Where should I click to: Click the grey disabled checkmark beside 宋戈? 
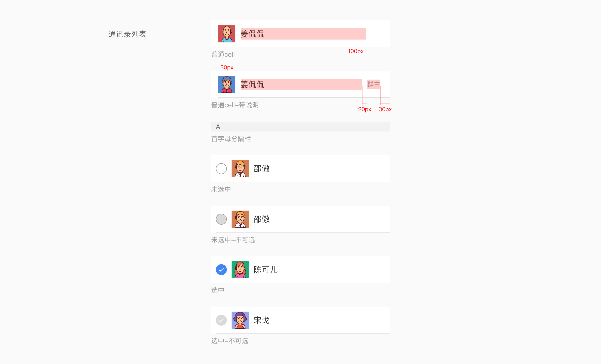point(221,320)
